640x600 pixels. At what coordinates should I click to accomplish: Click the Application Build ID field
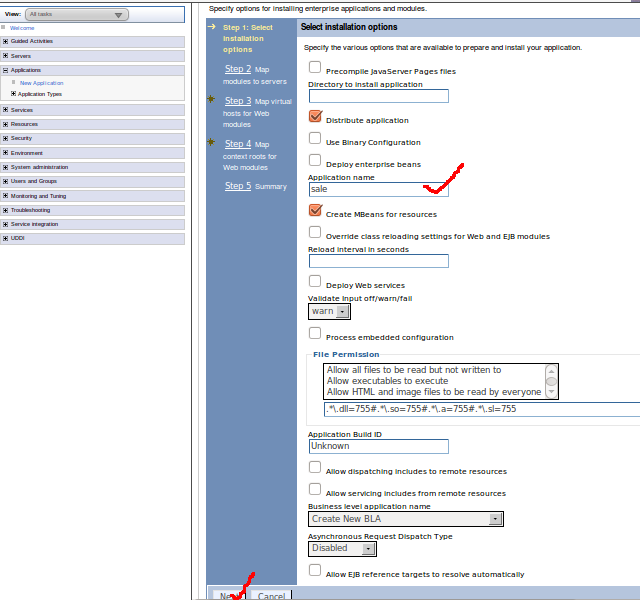click(379, 446)
